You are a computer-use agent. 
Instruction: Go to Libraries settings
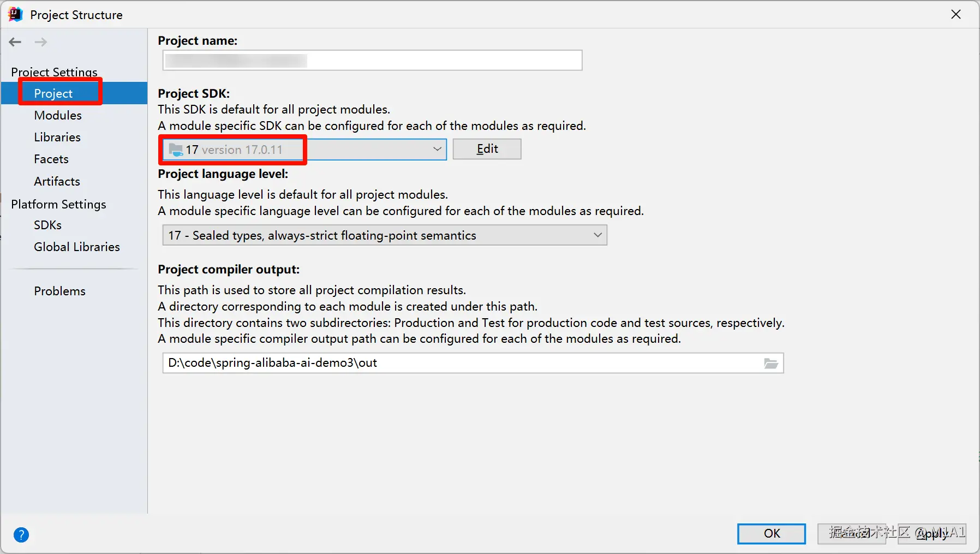pyautogui.click(x=57, y=138)
